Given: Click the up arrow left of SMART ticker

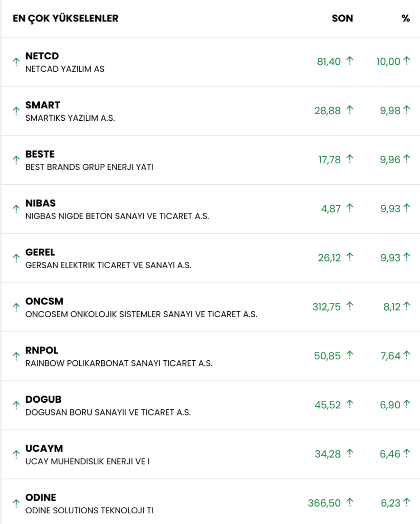Looking at the screenshot, I should pyautogui.click(x=16, y=111).
